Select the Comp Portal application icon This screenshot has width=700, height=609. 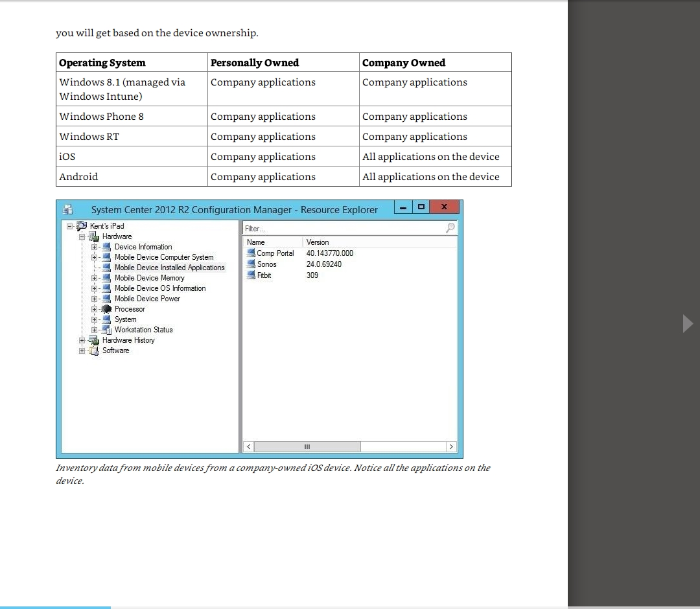tap(251, 253)
